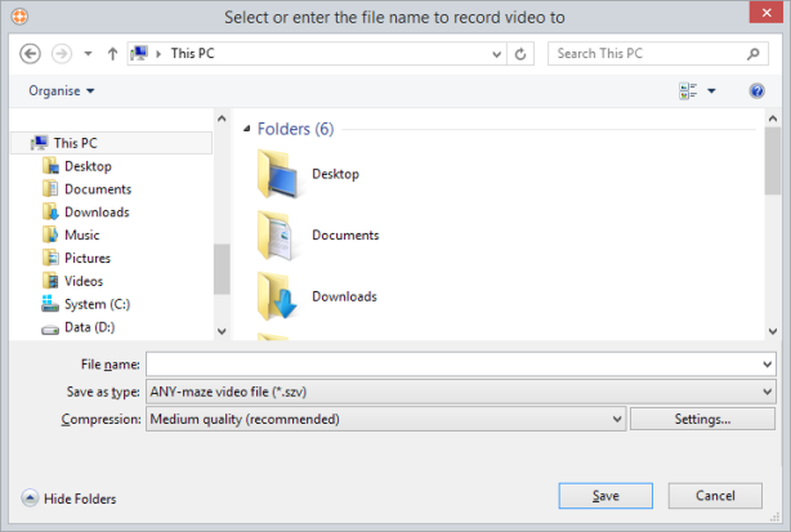
Task: Open the Help question mark icon
Action: [x=757, y=91]
